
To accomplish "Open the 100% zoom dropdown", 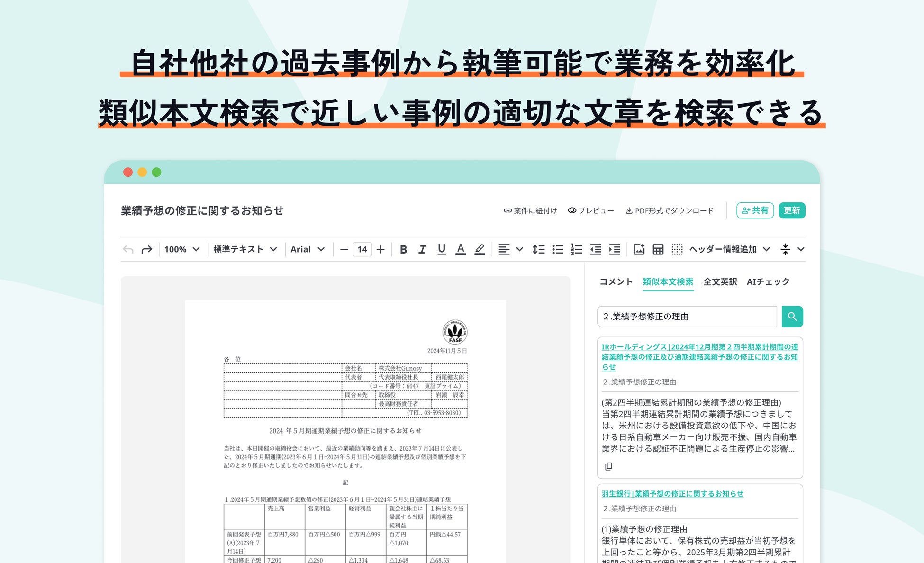I will [x=182, y=249].
